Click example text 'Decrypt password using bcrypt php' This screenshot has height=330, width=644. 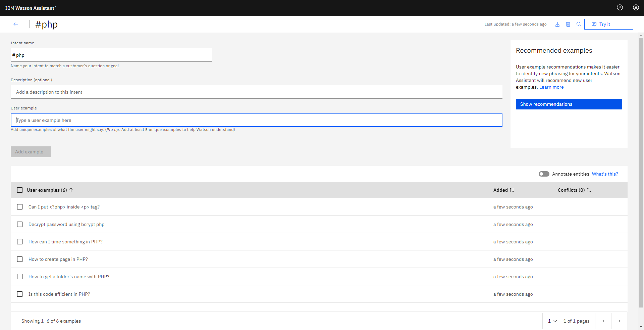point(66,224)
